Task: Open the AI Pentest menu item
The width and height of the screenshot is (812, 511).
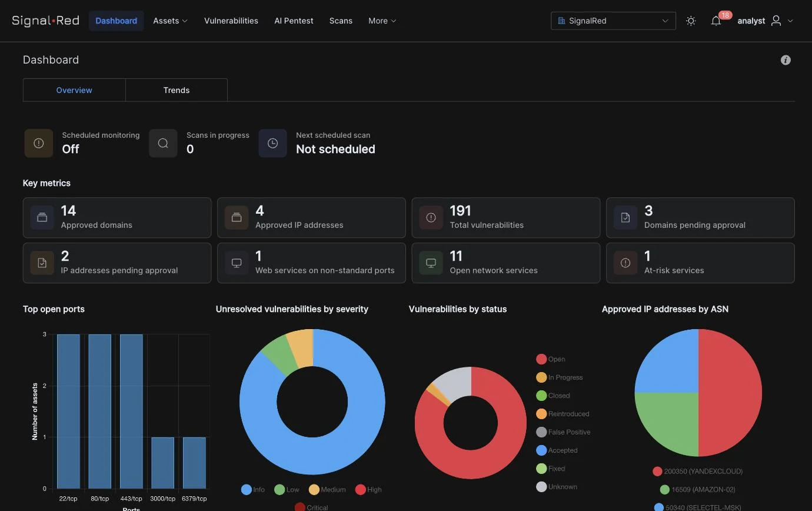Action: pos(294,21)
